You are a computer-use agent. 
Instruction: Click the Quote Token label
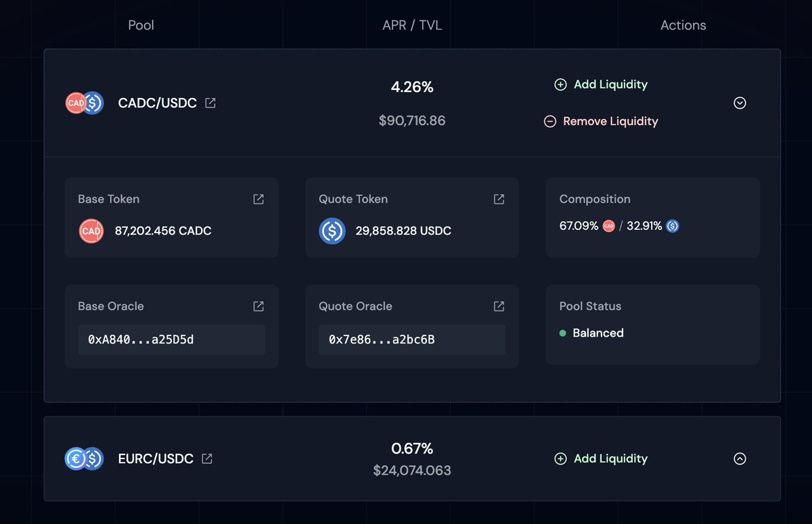tap(353, 199)
